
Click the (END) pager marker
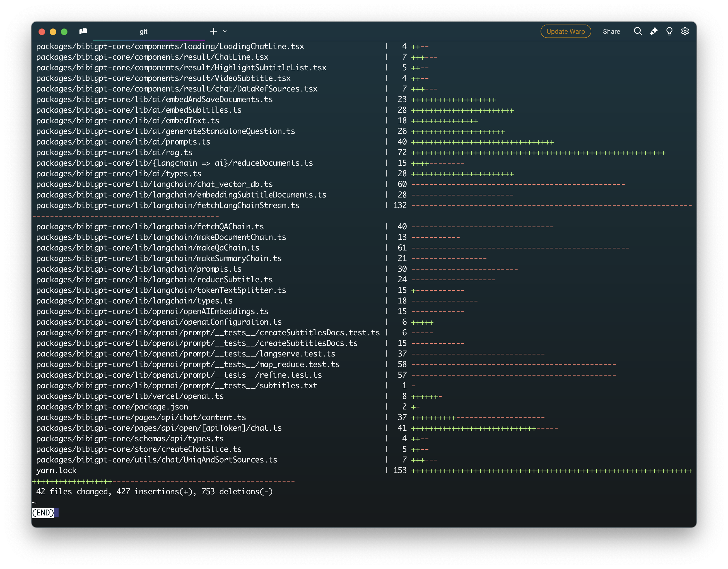pyautogui.click(x=43, y=513)
